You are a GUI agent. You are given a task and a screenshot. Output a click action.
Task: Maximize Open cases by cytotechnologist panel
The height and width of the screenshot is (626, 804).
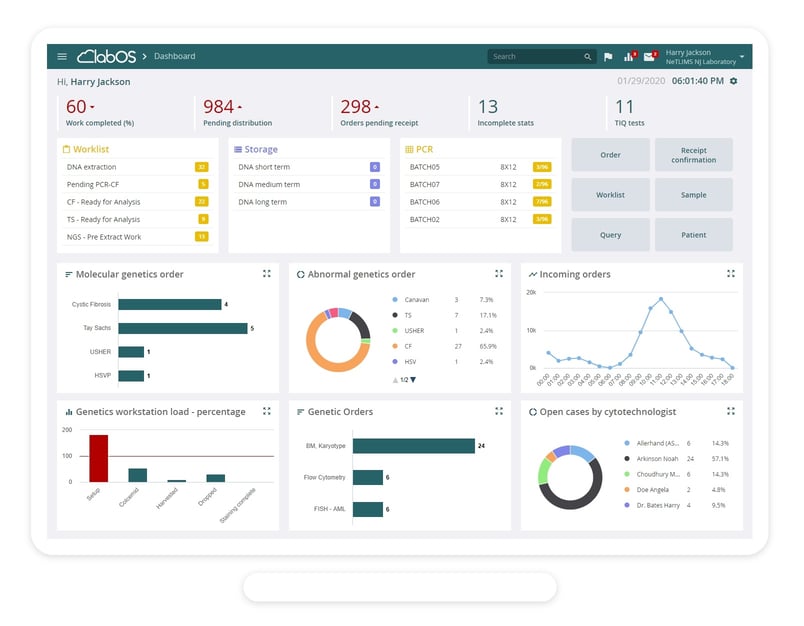tap(731, 411)
